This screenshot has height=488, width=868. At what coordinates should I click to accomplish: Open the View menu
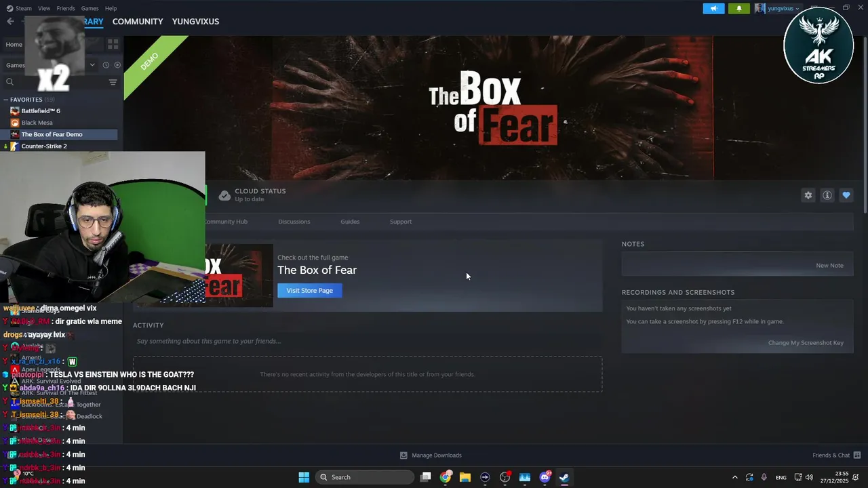click(44, 8)
